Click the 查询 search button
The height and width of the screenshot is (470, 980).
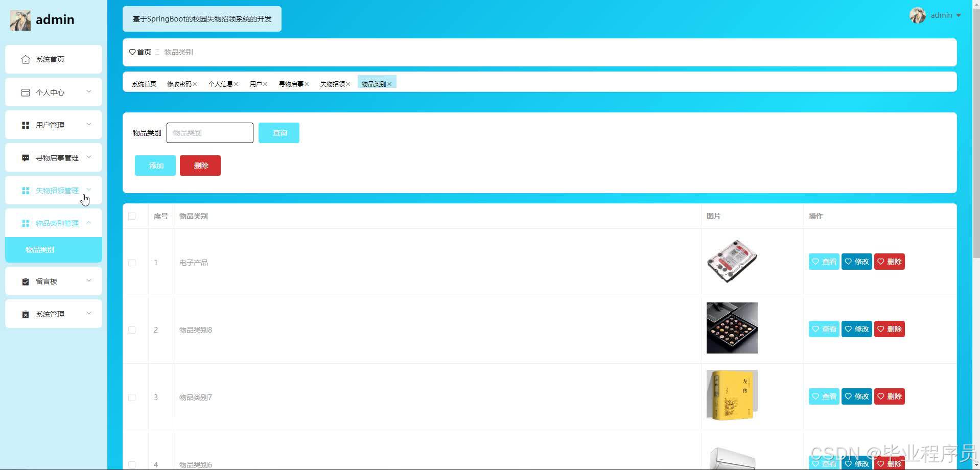(279, 133)
